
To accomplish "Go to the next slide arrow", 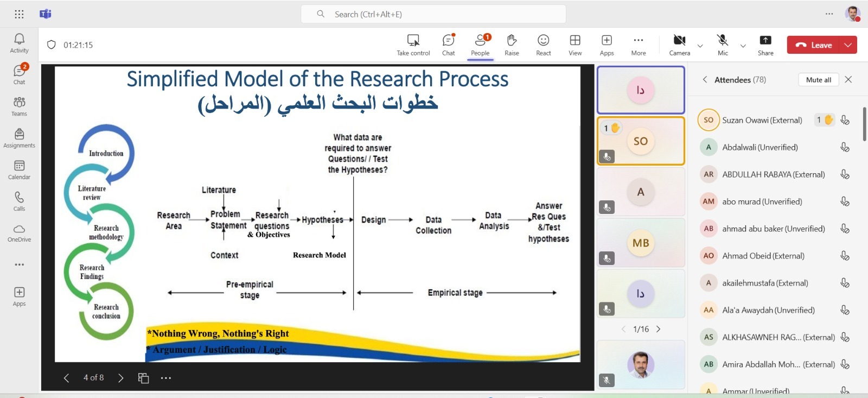I will coord(120,378).
